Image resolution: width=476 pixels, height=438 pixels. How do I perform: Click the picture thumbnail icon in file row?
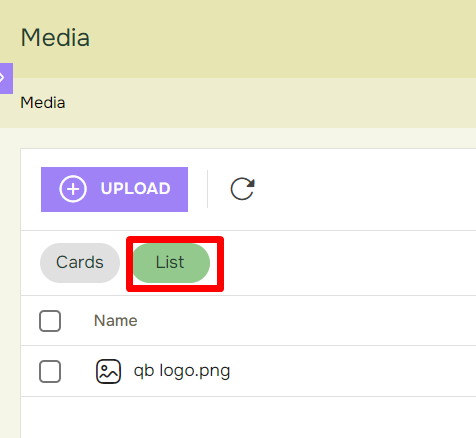pyautogui.click(x=108, y=371)
